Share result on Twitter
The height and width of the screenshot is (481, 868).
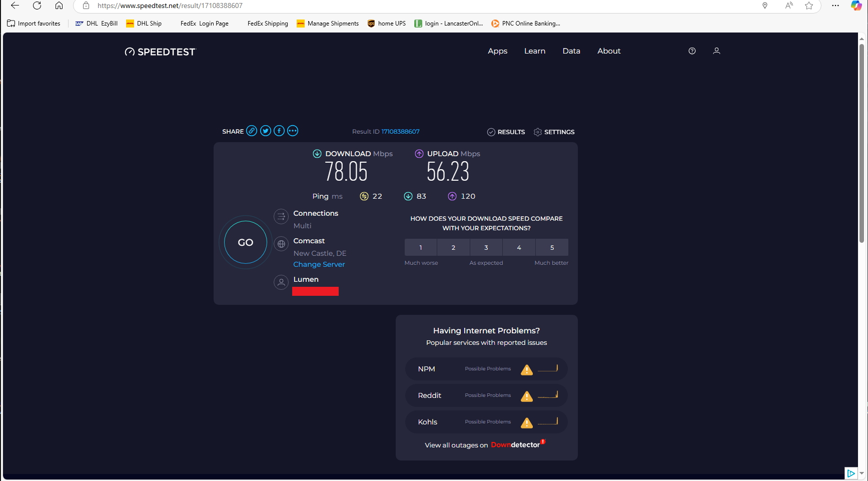coord(266,131)
